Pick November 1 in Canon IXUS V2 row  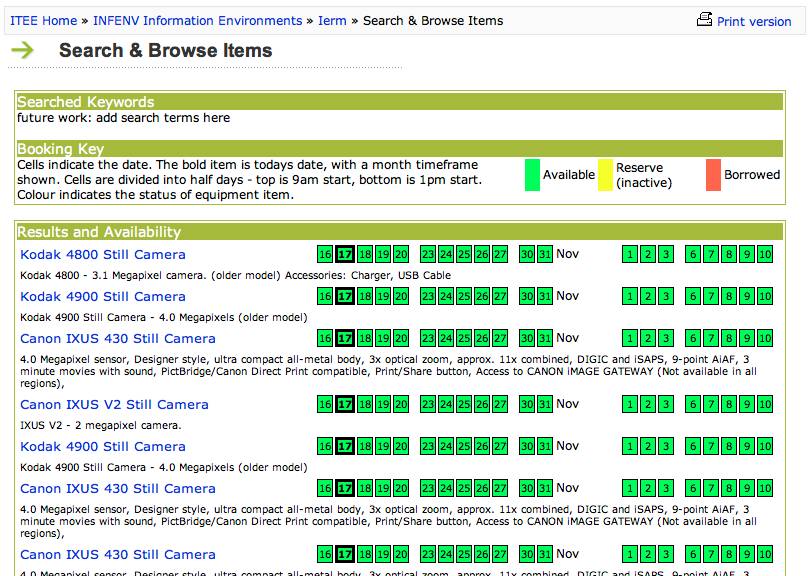(x=629, y=404)
